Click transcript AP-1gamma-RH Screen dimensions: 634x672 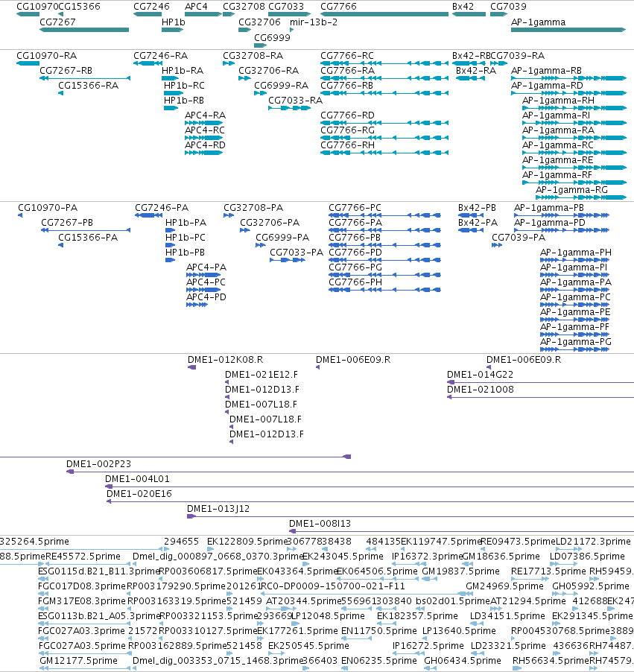[x=558, y=101]
